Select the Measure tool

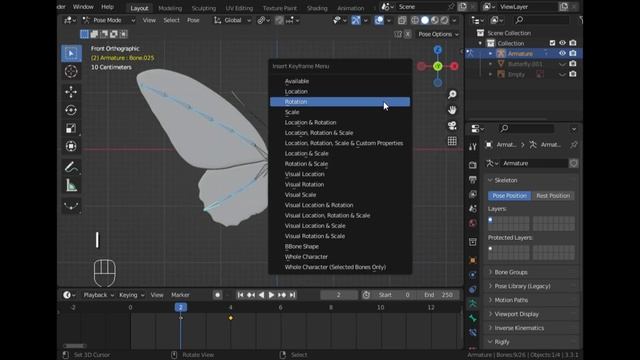point(71,185)
